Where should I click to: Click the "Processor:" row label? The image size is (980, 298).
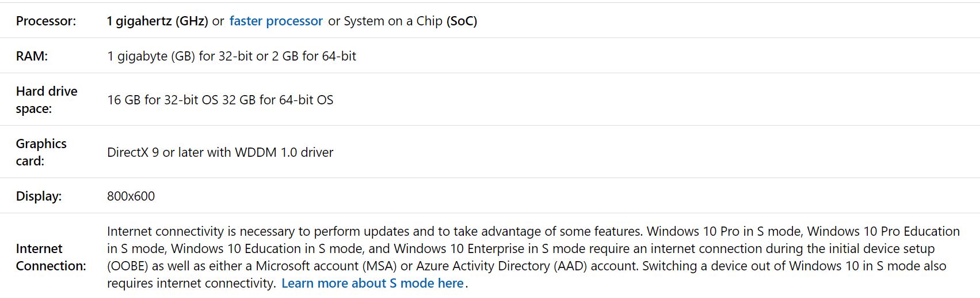tap(45, 21)
